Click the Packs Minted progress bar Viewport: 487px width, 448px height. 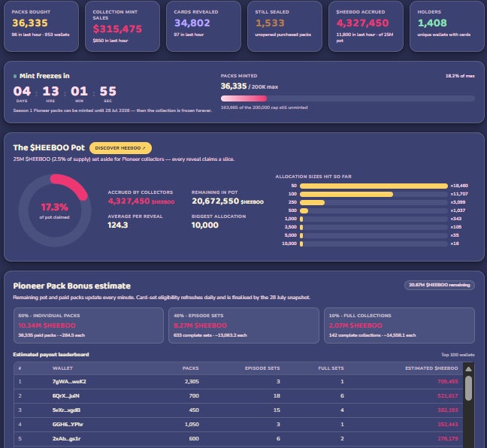coord(347,98)
